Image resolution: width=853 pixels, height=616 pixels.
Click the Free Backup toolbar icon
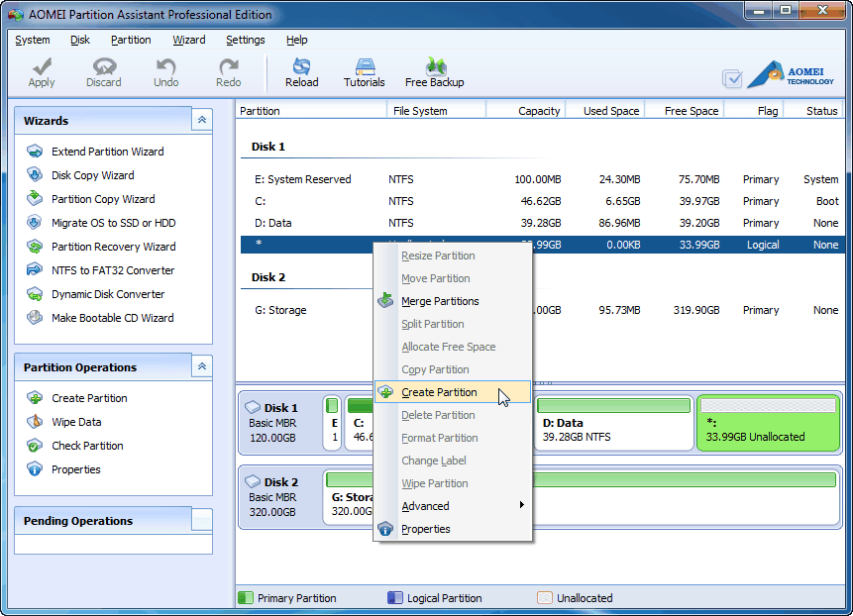[x=435, y=66]
